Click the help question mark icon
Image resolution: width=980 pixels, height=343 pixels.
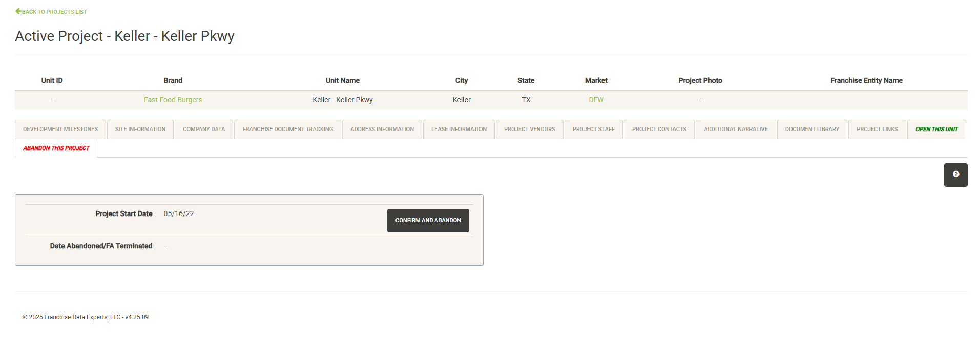[955, 175]
